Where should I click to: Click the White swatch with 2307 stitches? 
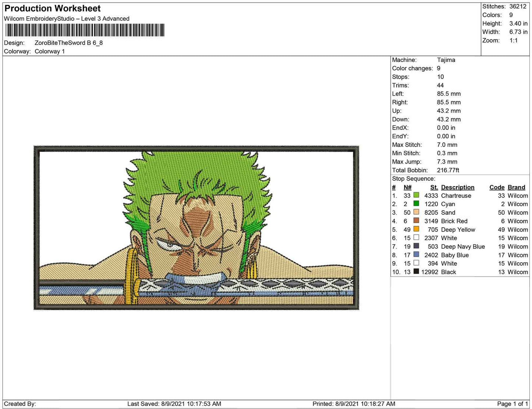click(x=416, y=238)
